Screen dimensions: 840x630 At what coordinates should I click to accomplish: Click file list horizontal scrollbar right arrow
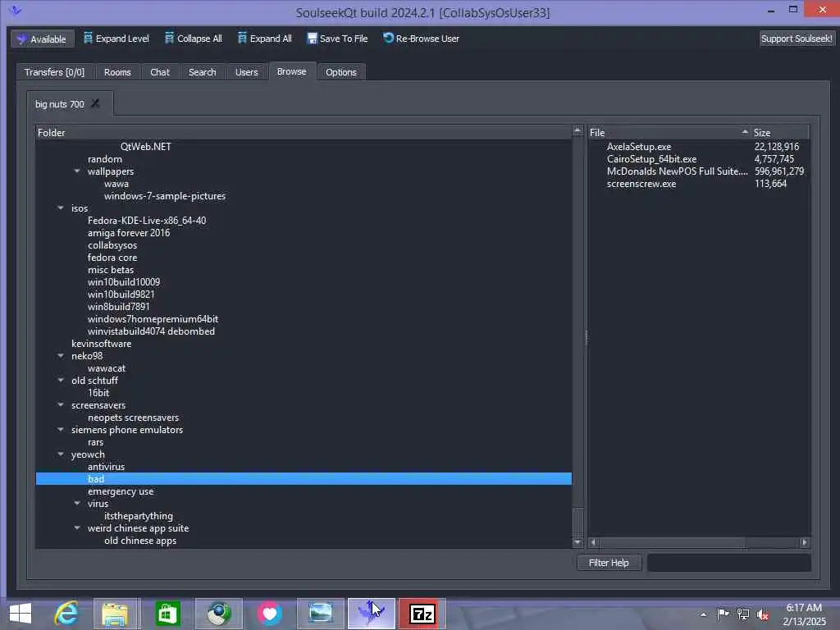(804, 542)
